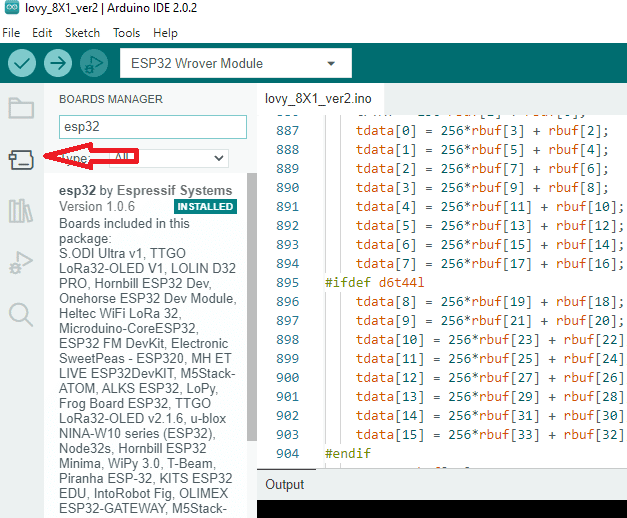This screenshot has width=627, height=518.
Task: Click line number 895 in gutter
Action: [288, 282]
